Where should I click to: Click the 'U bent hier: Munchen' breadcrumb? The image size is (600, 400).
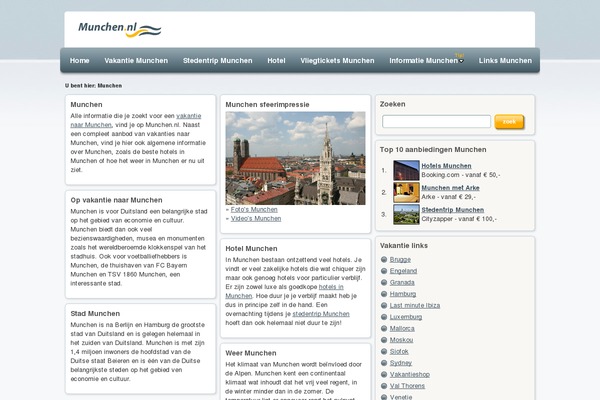pyautogui.click(x=93, y=86)
